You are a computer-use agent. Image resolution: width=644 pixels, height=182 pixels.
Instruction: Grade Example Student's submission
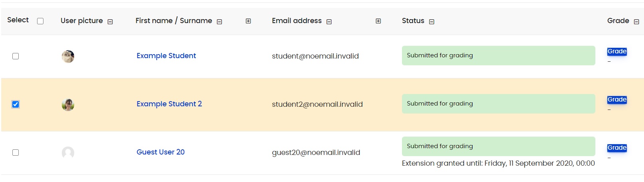point(617,51)
